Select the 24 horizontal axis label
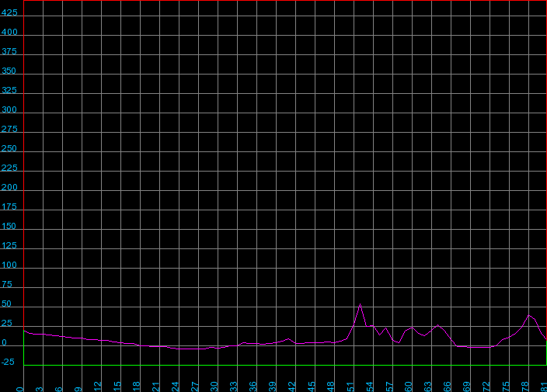The height and width of the screenshot is (392, 547). pos(176,387)
